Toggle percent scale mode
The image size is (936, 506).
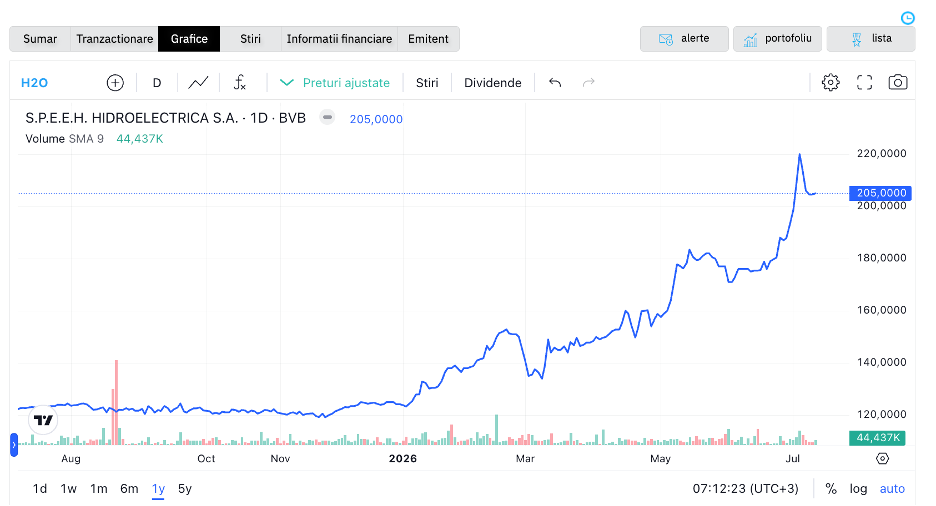pos(830,489)
